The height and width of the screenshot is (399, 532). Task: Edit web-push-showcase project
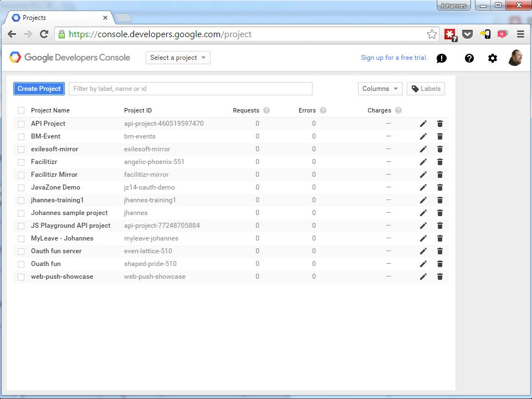click(x=423, y=277)
